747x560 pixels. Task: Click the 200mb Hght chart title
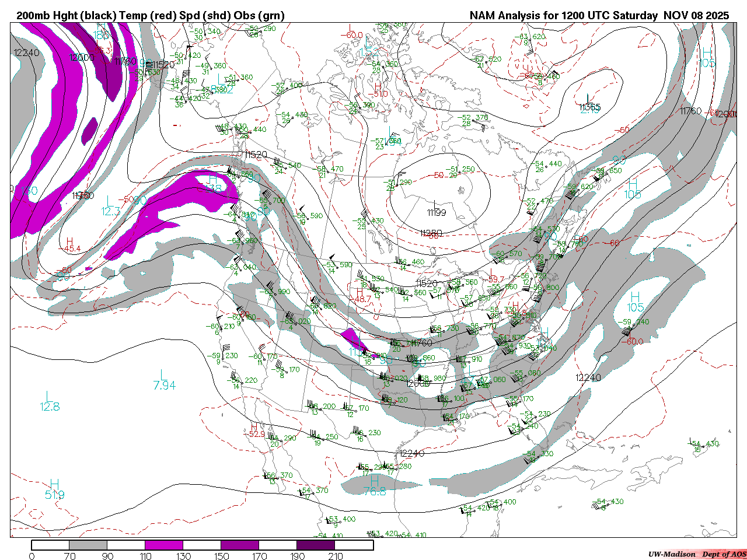151,15
